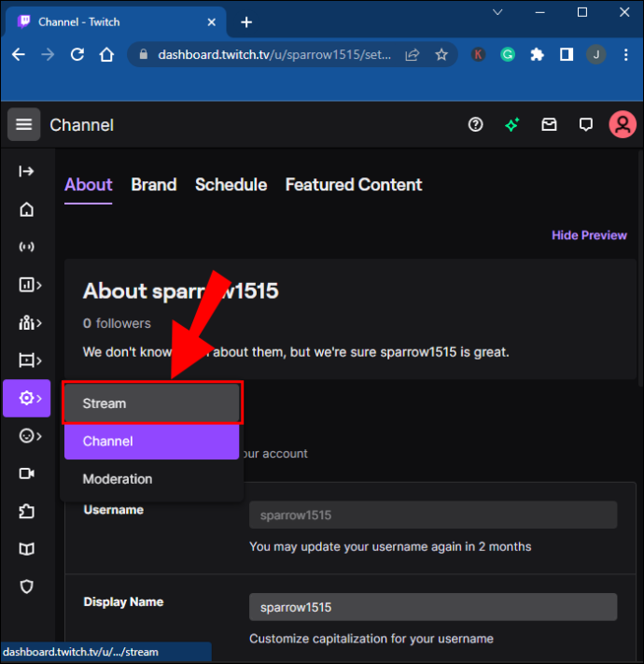Viewport: 644px width, 664px height.
Task: Open the Chrome three-dot menu
Action: 626,54
